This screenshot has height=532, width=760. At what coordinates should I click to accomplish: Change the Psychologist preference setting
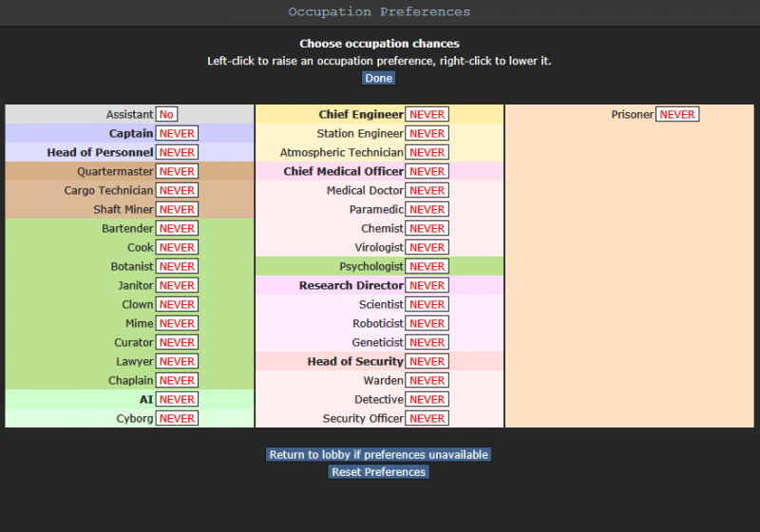(427, 266)
